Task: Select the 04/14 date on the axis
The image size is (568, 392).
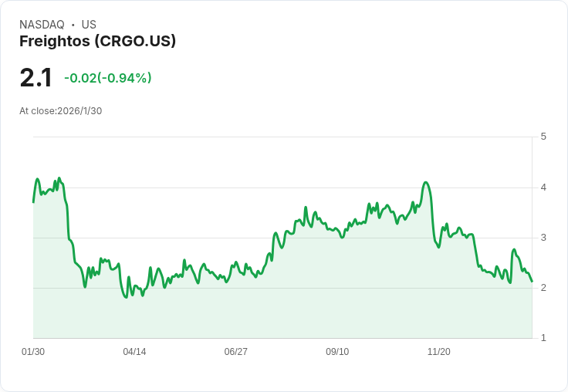Action: [x=134, y=352]
